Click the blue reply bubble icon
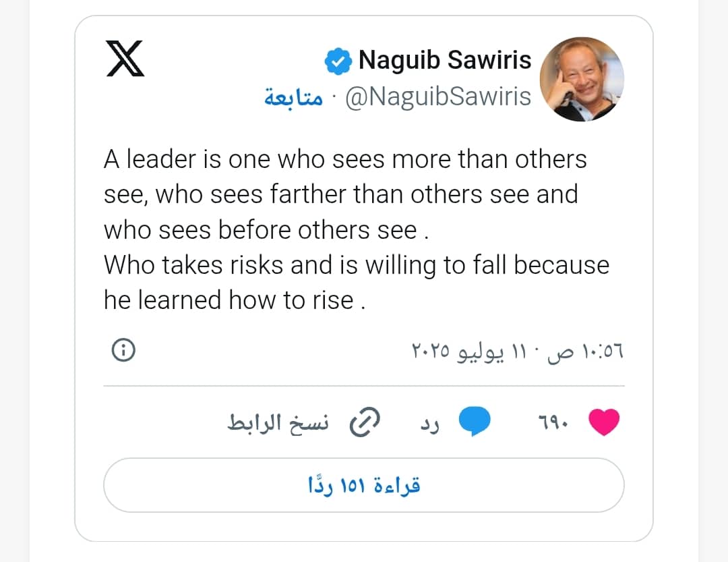The width and height of the screenshot is (728, 562). coord(475,422)
